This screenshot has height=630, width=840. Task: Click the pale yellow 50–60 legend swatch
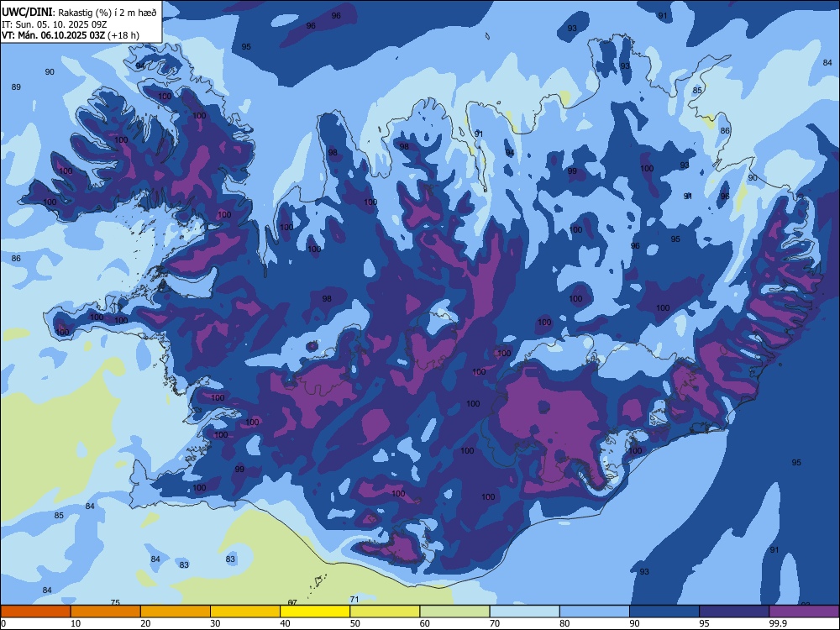[385, 612]
